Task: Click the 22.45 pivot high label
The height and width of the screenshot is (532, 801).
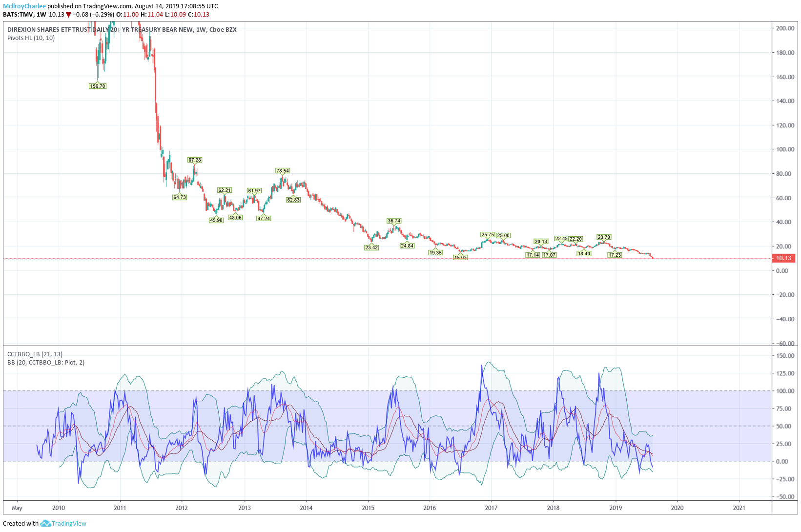Action: 561,239
